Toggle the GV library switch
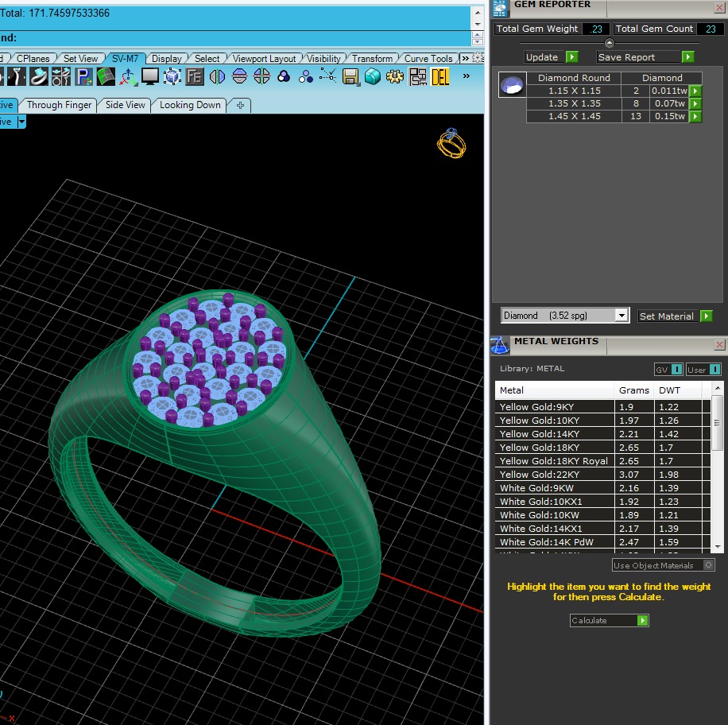 point(677,370)
